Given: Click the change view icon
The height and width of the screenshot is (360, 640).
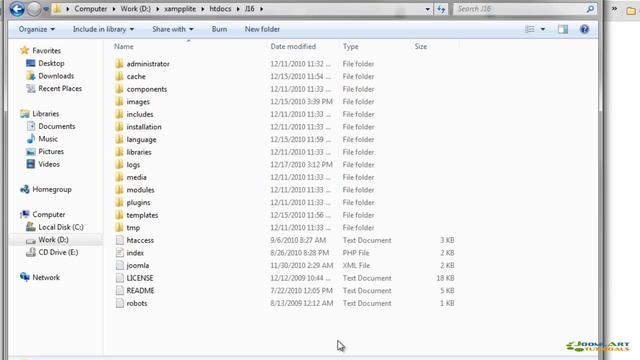Looking at the screenshot, I should [530, 29].
